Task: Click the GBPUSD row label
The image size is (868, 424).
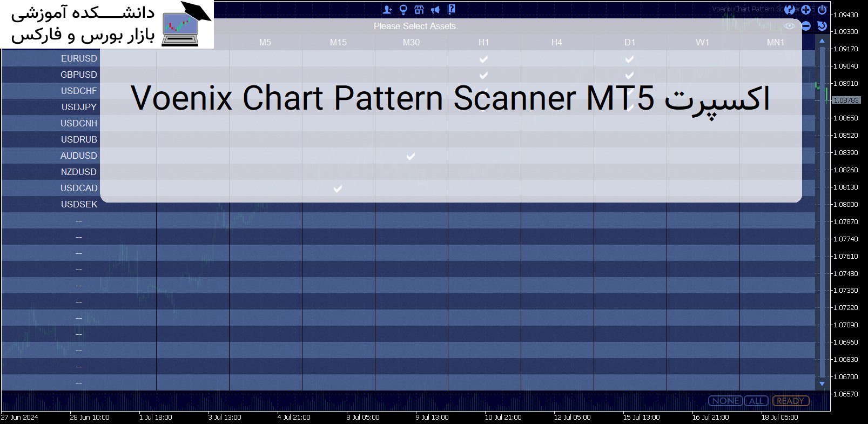Action: pos(79,75)
